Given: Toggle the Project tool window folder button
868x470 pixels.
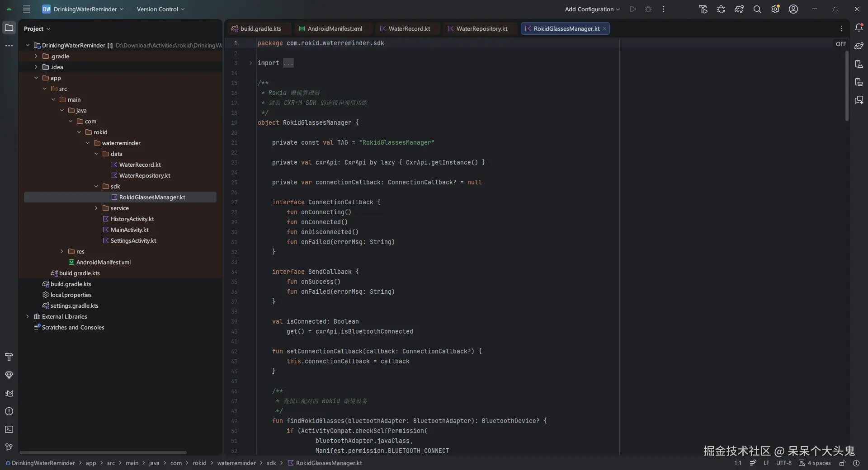Looking at the screenshot, I should pos(9,28).
